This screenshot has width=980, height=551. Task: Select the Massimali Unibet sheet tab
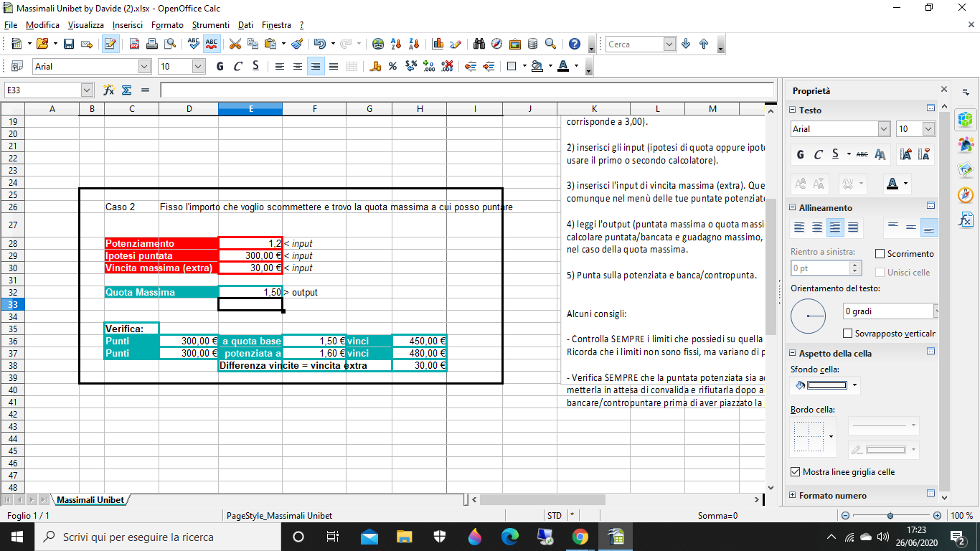[x=90, y=499]
